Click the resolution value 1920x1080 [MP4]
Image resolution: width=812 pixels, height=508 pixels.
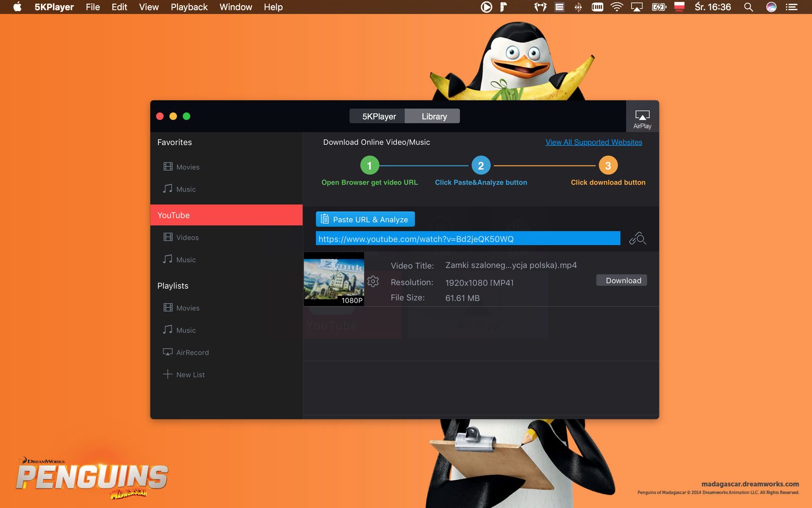(479, 283)
